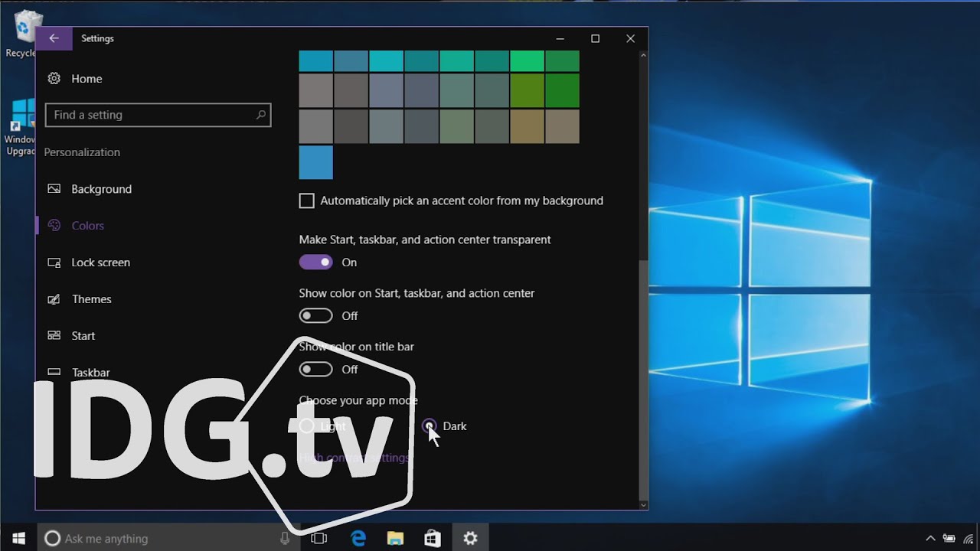Open the Windows Start menu
The height and width of the screenshot is (551, 980).
[18, 538]
